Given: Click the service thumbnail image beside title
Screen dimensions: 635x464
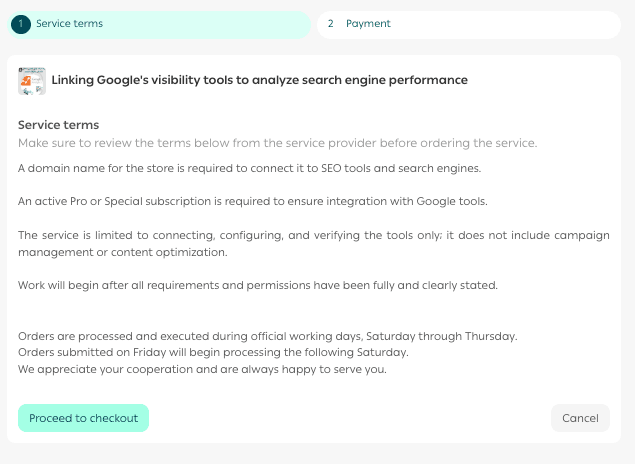Looking at the screenshot, I should (x=32, y=81).
